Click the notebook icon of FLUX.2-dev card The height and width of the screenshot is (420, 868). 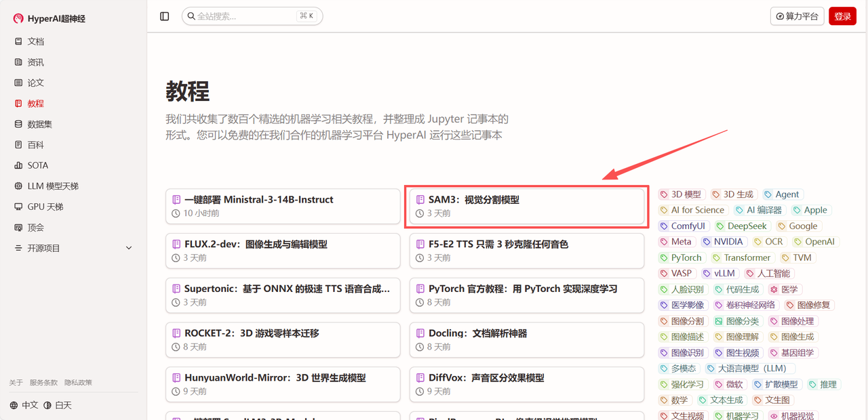pos(176,244)
